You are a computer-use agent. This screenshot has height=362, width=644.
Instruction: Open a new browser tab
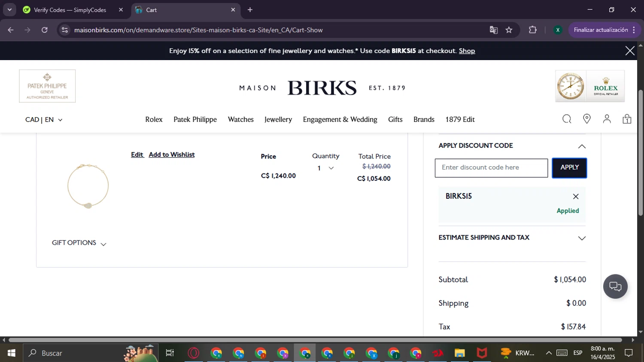click(250, 10)
